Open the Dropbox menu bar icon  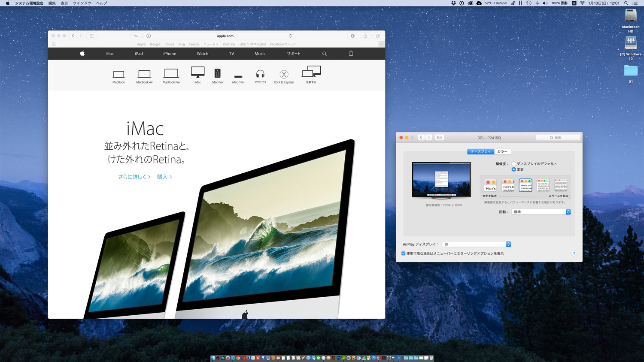click(453, 3)
